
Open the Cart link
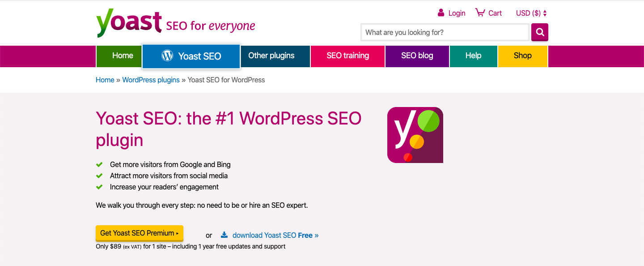tap(495, 13)
